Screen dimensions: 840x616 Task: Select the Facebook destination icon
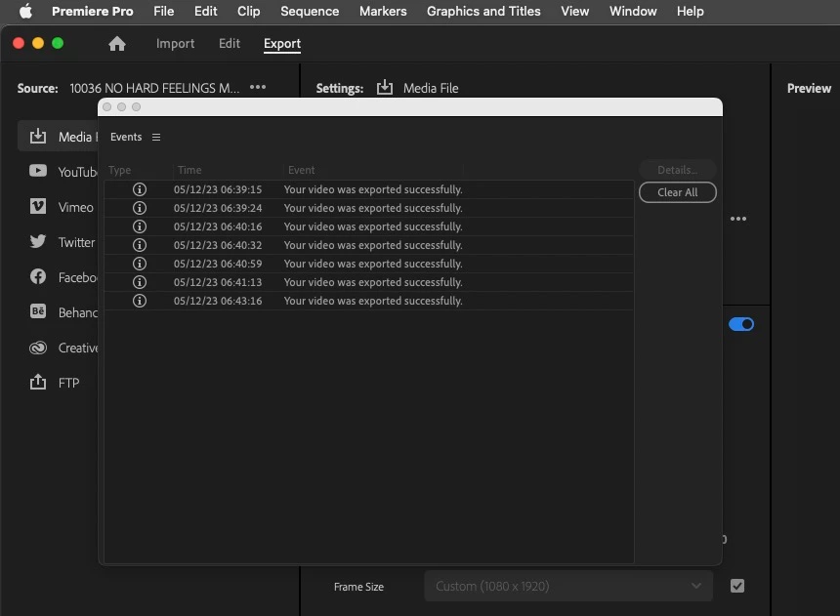pyautogui.click(x=38, y=276)
